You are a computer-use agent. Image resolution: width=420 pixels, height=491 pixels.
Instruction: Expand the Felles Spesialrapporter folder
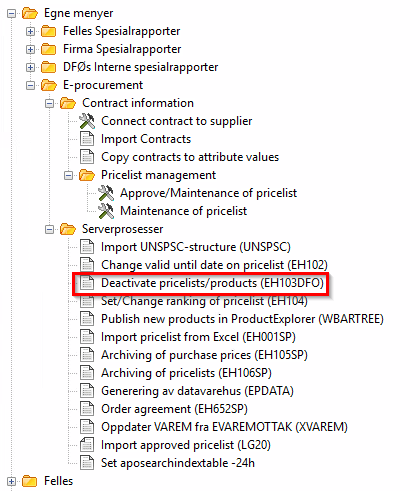coord(30,32)
